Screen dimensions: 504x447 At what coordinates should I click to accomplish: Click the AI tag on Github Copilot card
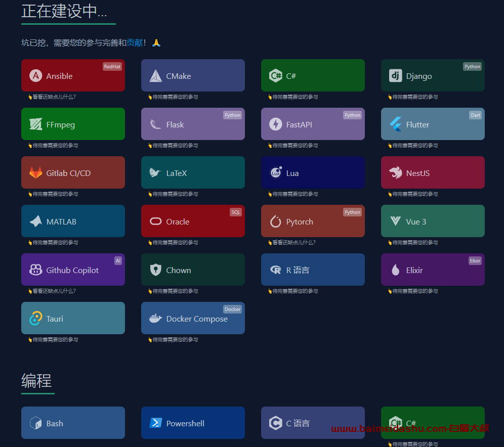pyautogui.click(x=118, y=260)
